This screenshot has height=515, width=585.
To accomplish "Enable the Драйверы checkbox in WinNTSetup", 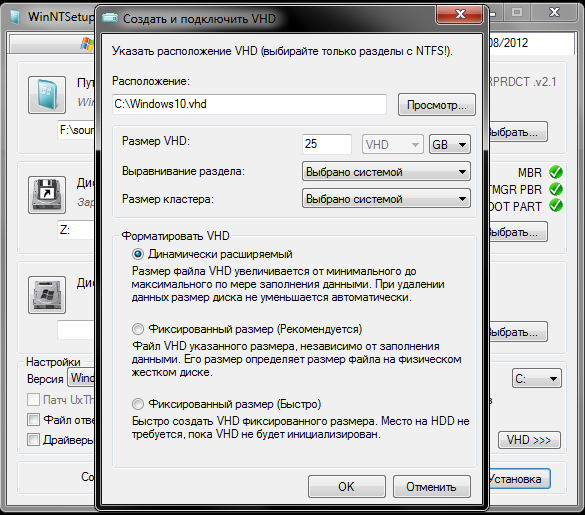I will tap(33, 440).
